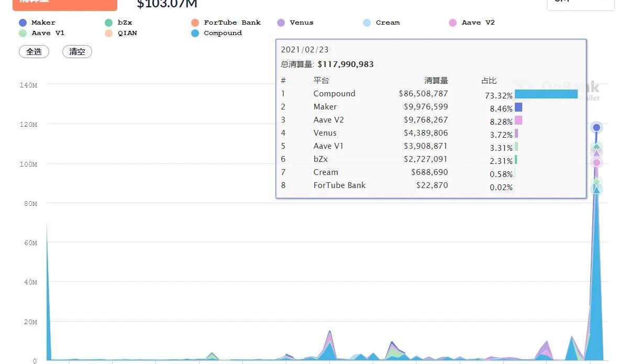Screen dimensions: 617x364
Task: Hide the Compound series via legend label
Action: click(223, 33)
